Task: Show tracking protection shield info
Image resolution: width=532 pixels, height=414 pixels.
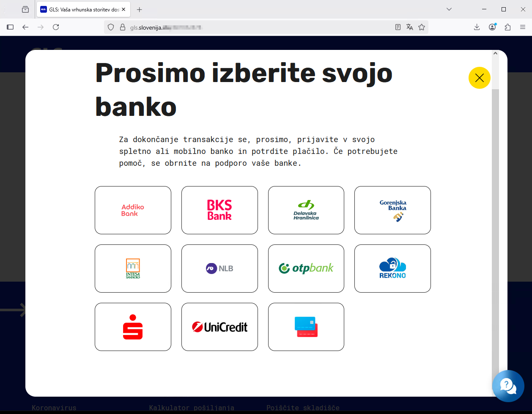Action: tap(111, 27)
